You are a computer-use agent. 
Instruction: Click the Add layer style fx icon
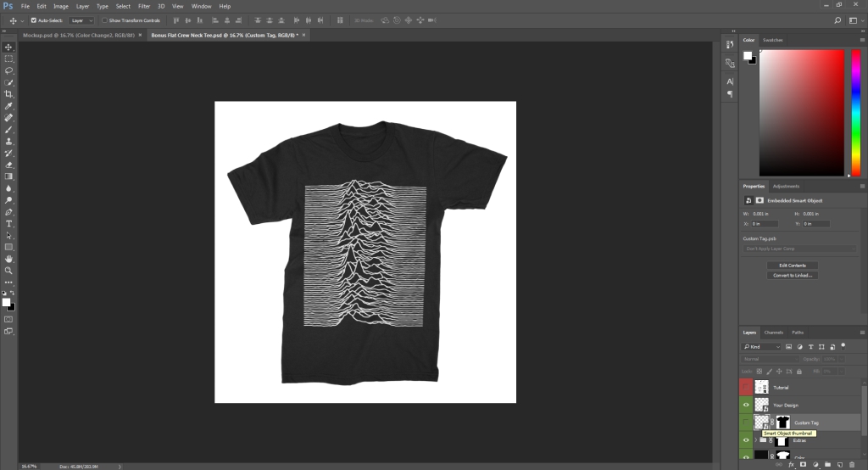(791, 464)
